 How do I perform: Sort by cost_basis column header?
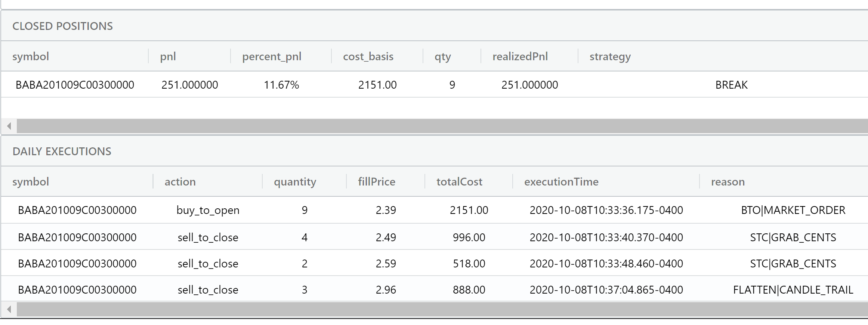(x=368, y=56)
